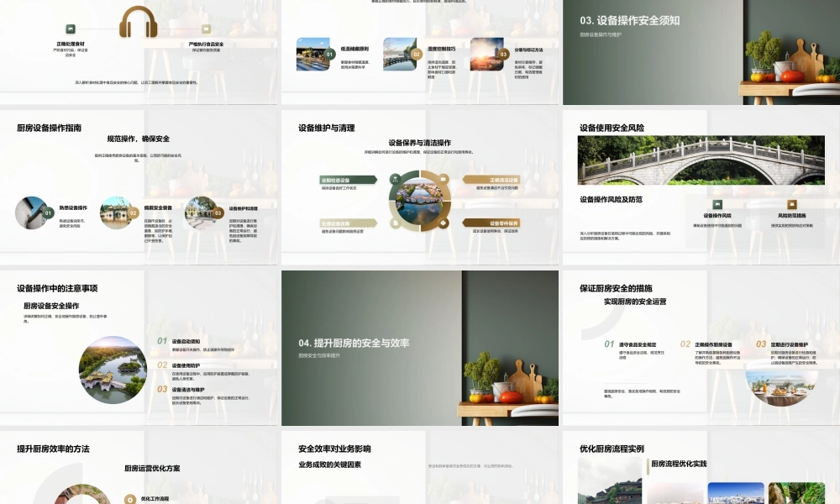
Task: Click the 01 badge beside 熟悉设备操作
Action: tap(48, 213)
